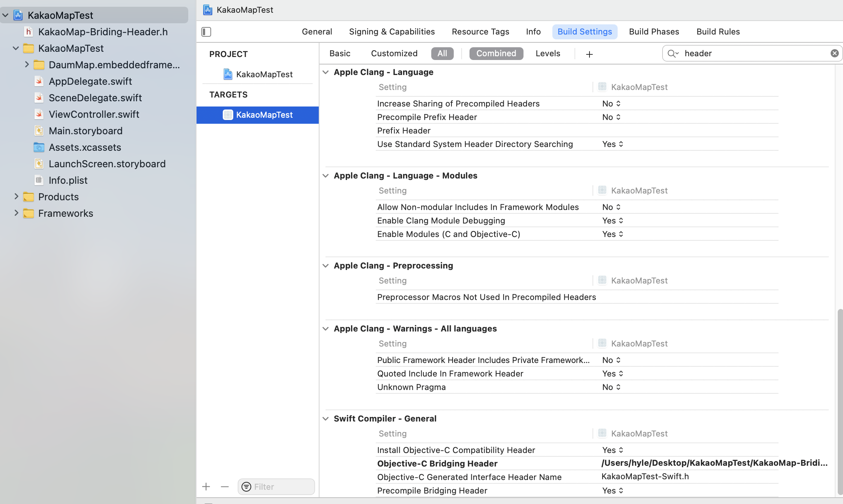Image resolution: width=843 pixels, height=504 pixels.
Task: Change Precompile Prefix Header value
Action: 611,117
